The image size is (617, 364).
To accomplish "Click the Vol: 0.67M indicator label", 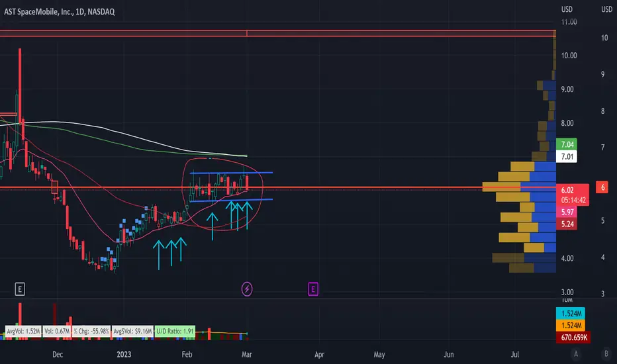I will coord(57,332).
